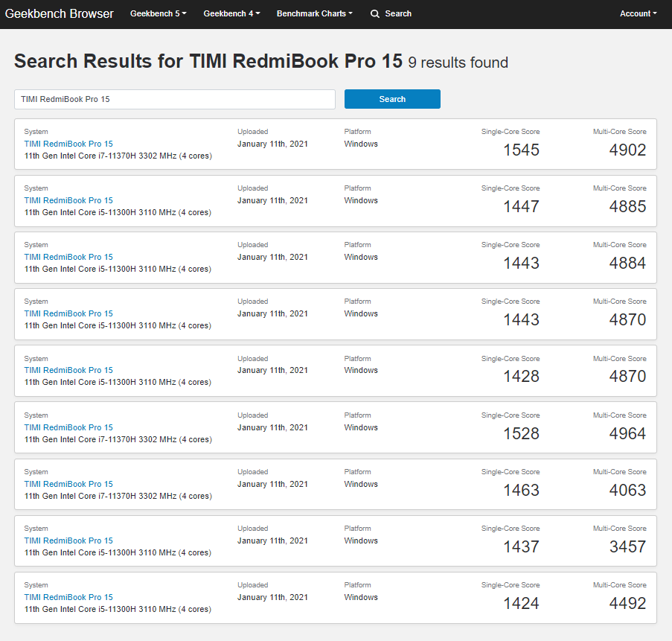672x641 pixels.
Task: Select the single-core score 1545
Action: pyautogui.click(x=521, y=150)
